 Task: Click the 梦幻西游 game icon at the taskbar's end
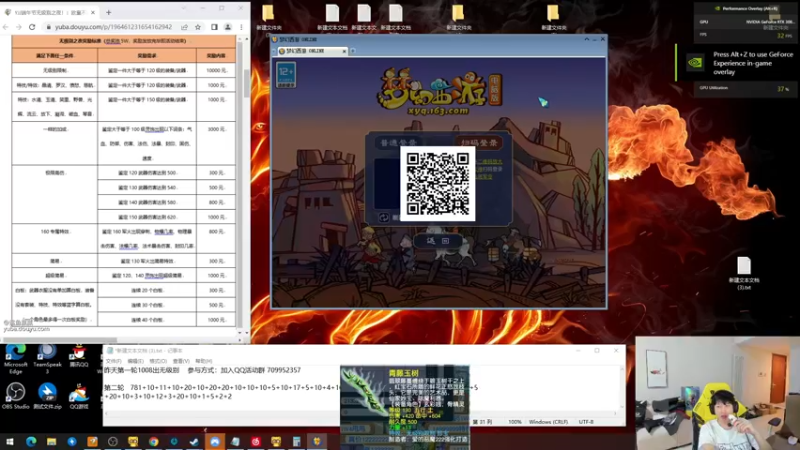click(x=317, y=441)
